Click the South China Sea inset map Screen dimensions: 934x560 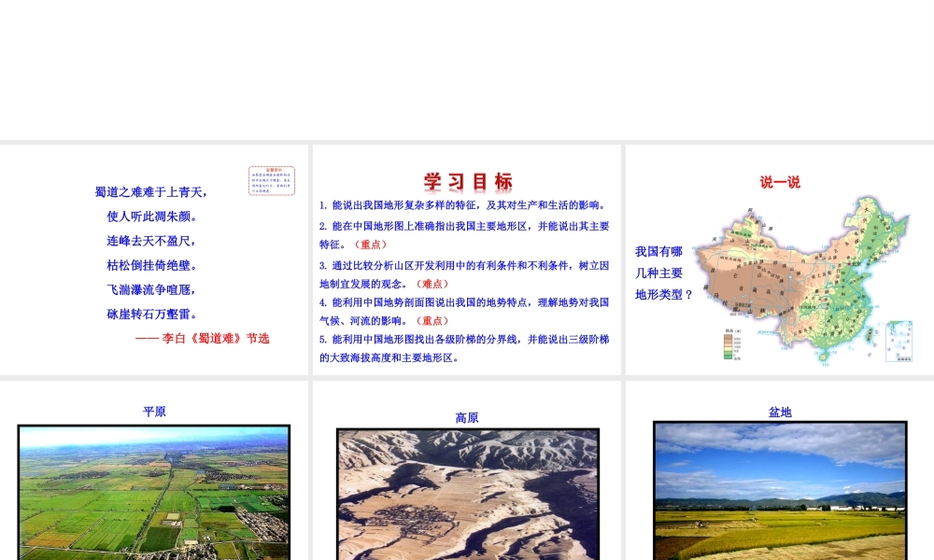[899, 340]
